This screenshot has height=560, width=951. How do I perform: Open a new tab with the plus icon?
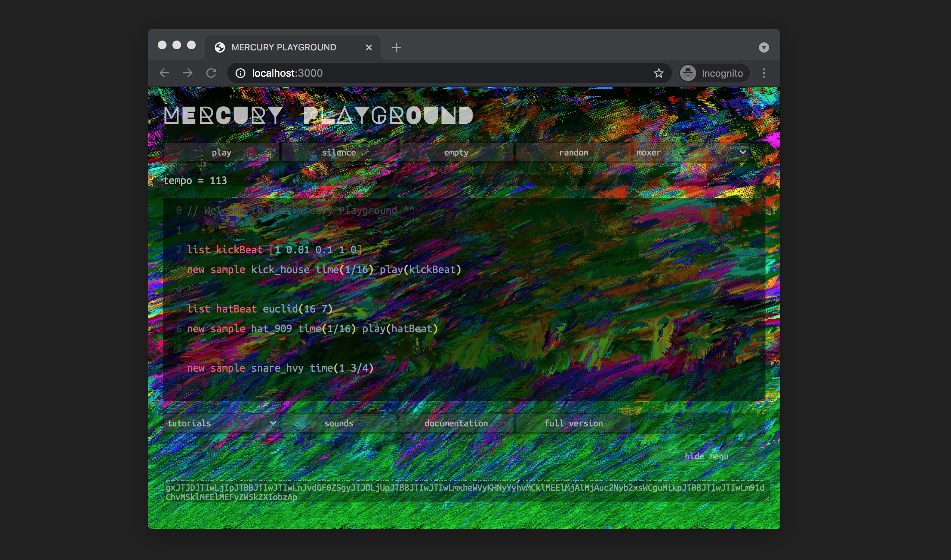click(396, 47)
